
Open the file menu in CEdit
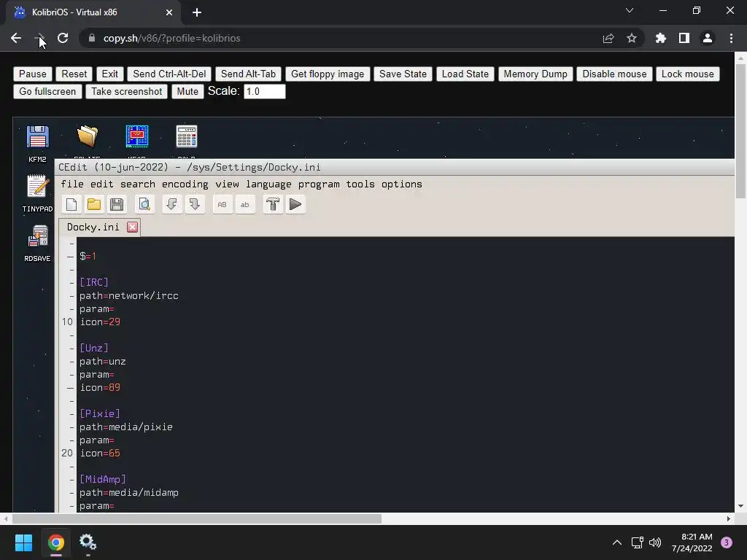coord(72,184)
